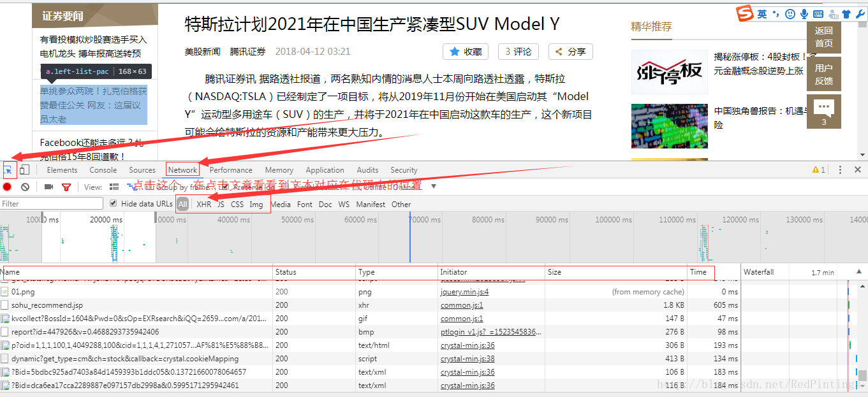Click the red record network log button

(x=8, y=187)
